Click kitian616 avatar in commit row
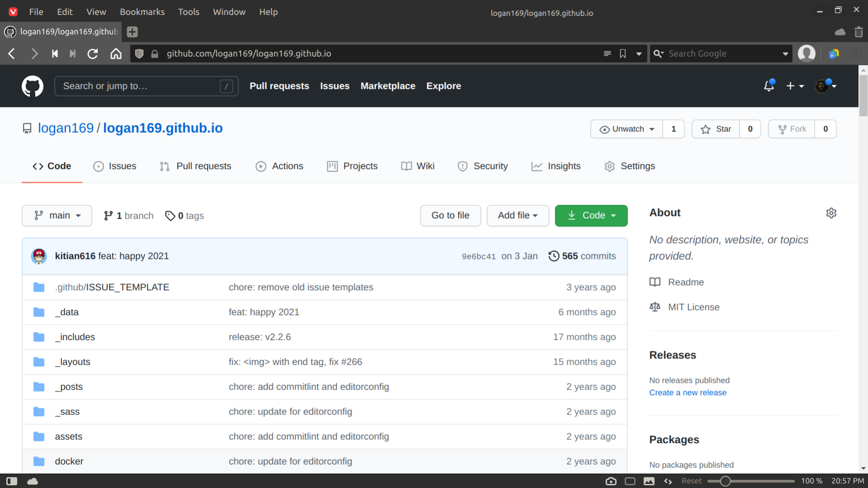The image size is (868, 488). pos(39,256)
